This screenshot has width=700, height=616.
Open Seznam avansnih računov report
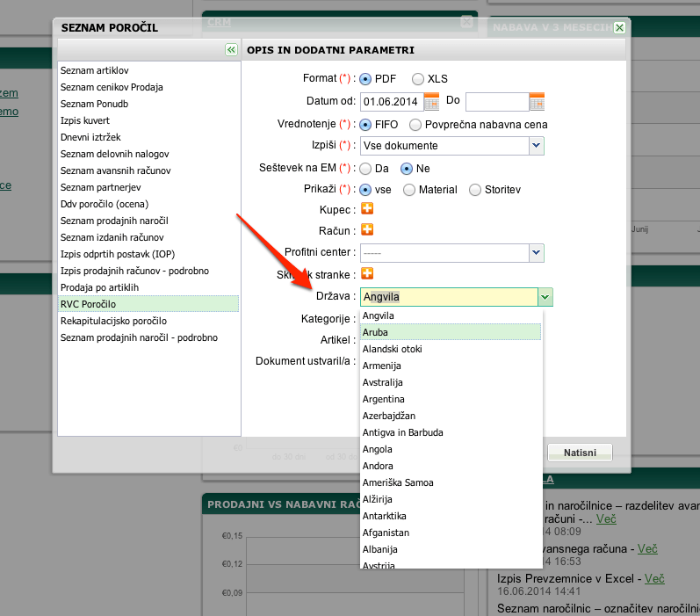click(x=148, y=170)
